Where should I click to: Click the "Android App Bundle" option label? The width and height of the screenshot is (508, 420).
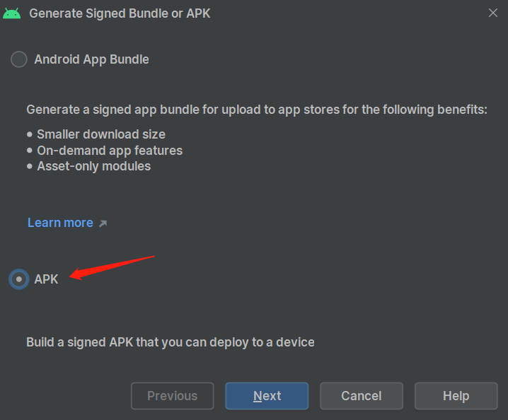(x=91, y=59)
